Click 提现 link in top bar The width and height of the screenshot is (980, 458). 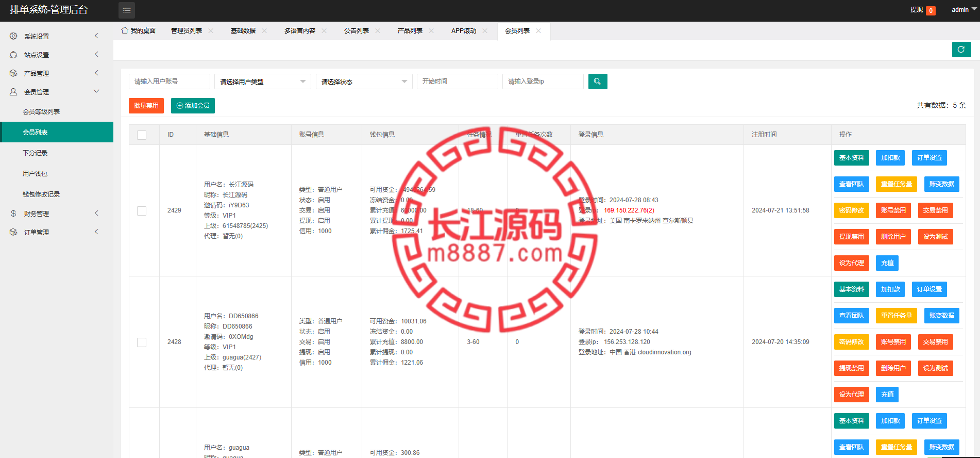coord(917,10)
